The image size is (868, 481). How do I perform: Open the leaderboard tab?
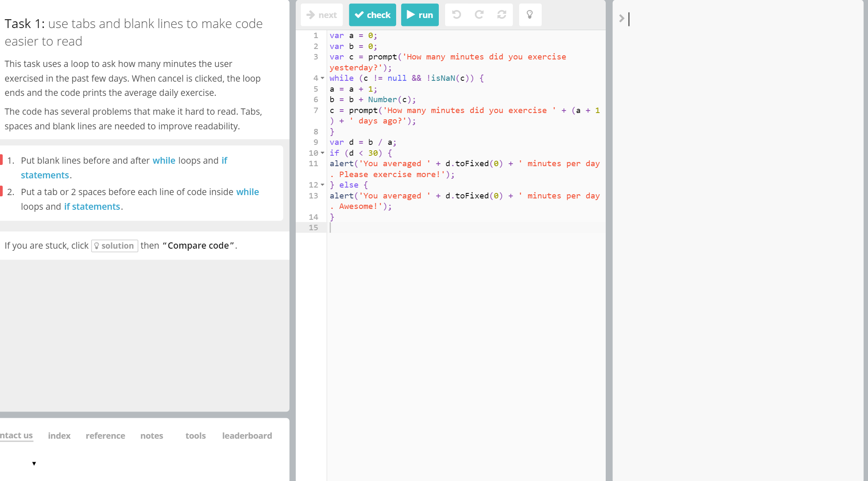click(247, 436)
